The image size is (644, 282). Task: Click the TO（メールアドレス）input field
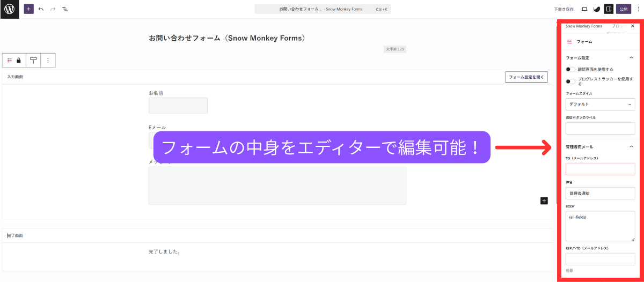600,169
